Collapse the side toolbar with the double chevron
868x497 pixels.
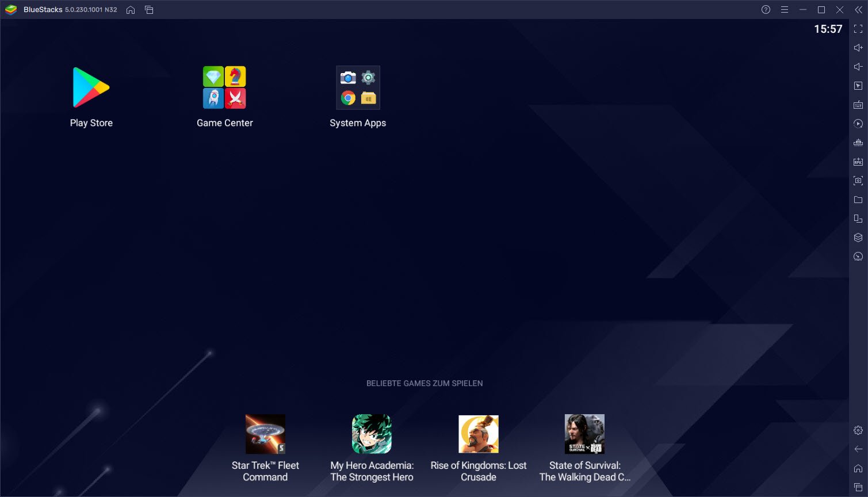click(x=858, y=10)
